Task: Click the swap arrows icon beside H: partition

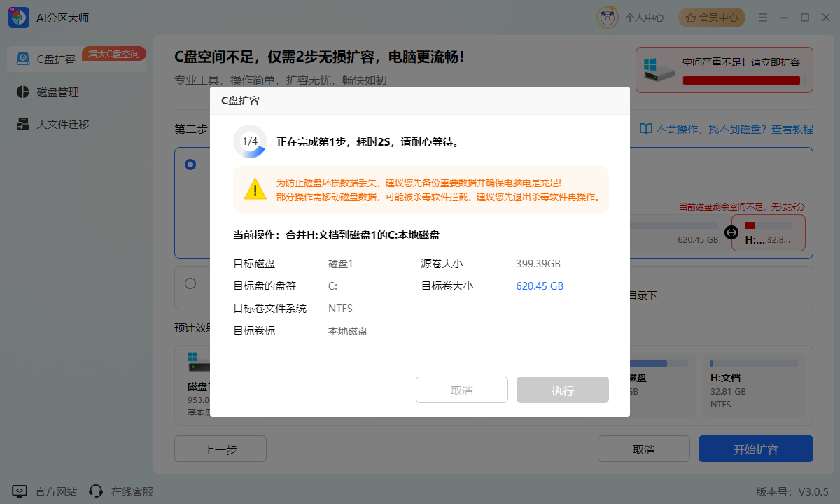Action: (731, 232)
